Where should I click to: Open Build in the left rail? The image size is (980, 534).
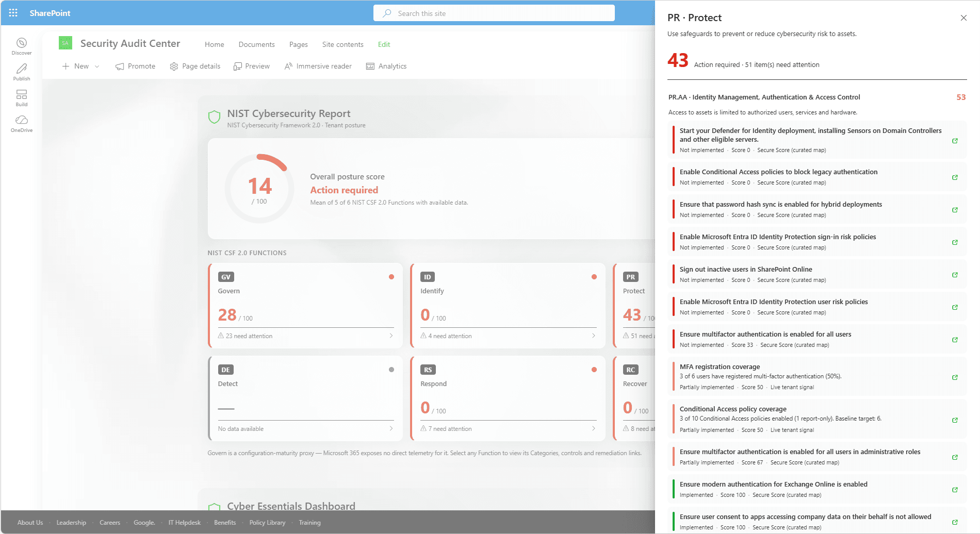pos(22,98)
